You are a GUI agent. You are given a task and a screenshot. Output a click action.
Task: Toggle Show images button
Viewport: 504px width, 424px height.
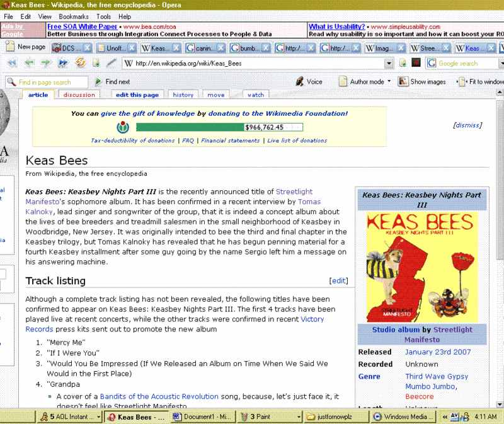pyautogui.click(x=422, y=82)
